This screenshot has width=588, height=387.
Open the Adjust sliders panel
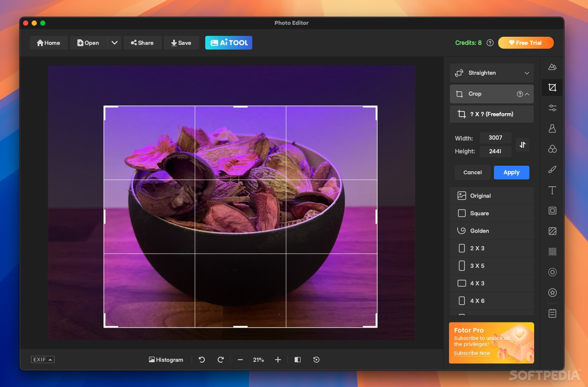click(x=552, y=108)
